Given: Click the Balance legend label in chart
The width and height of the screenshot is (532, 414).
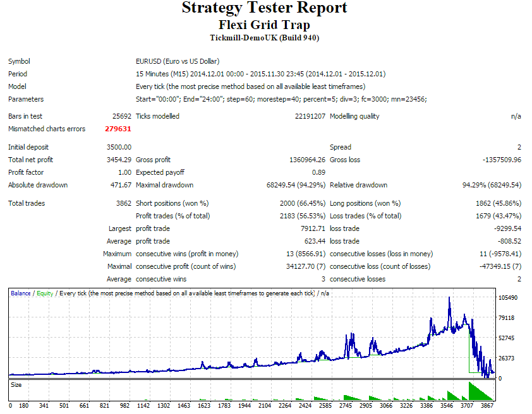Looking at the screenshot, I should pyautogui.click(x=21, y=293).
